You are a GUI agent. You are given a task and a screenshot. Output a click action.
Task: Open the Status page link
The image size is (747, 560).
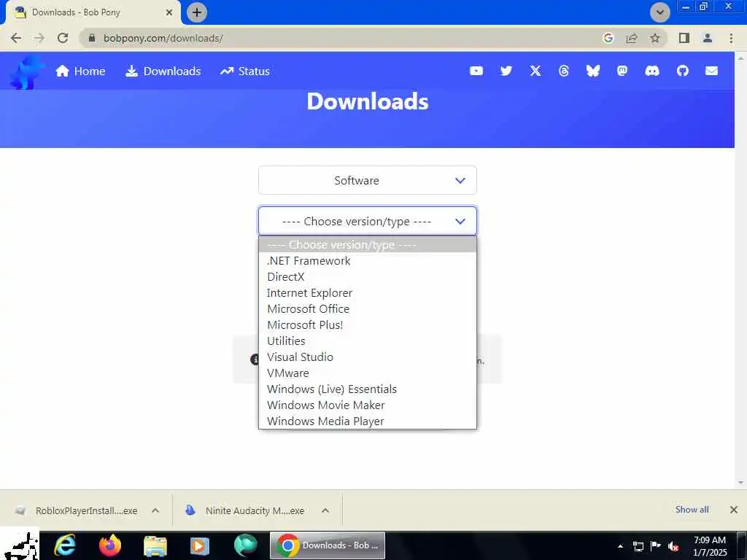pyautogui.click(x=245, y=71)
